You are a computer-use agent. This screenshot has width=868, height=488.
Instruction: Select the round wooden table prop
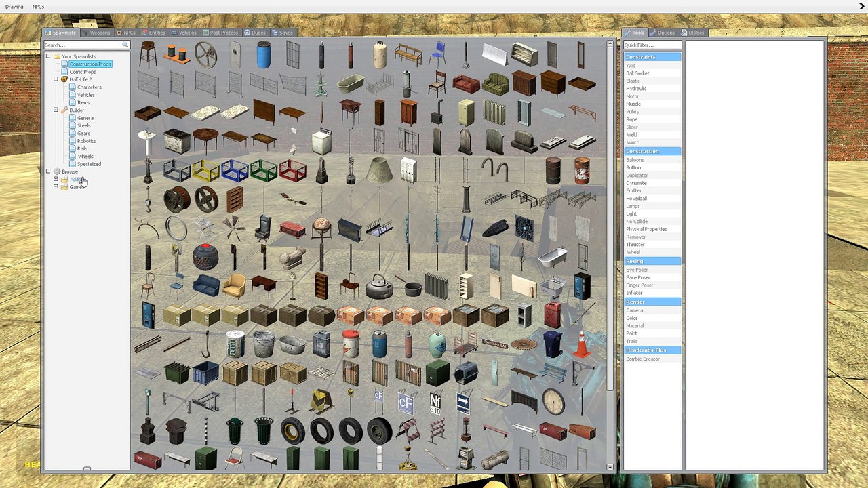pos(205,140)
